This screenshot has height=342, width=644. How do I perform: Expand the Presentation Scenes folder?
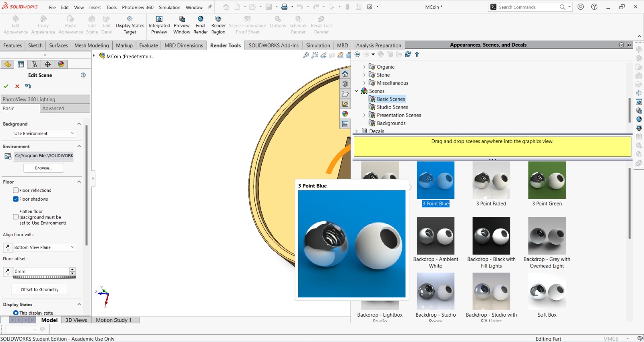pos(364,115)
